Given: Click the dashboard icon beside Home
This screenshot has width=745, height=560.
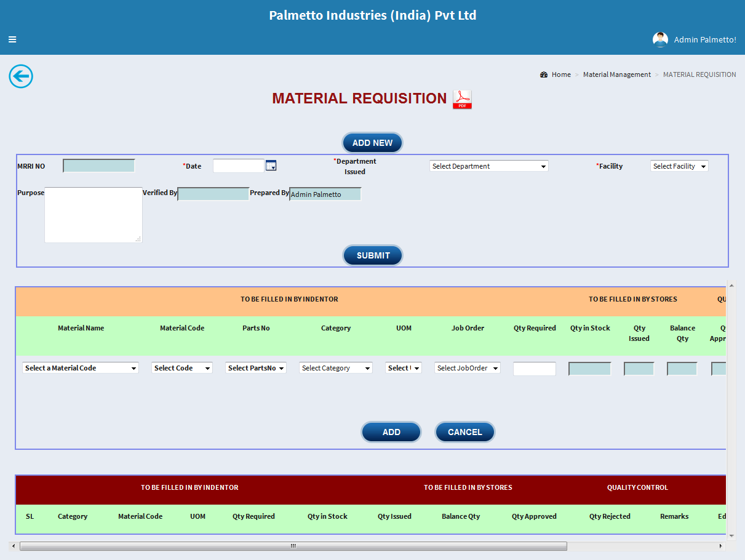Looking at the screenshot, I should coord(544,74).
